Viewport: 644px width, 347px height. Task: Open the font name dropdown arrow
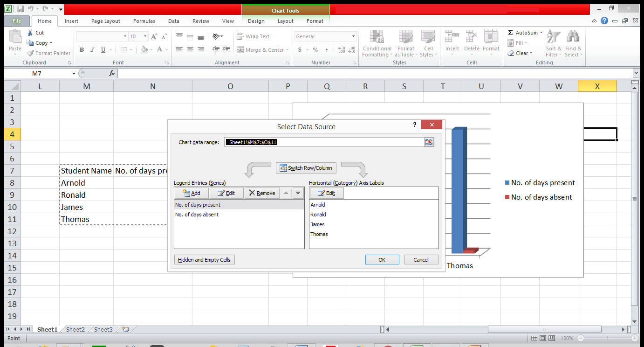pos(125,36)
